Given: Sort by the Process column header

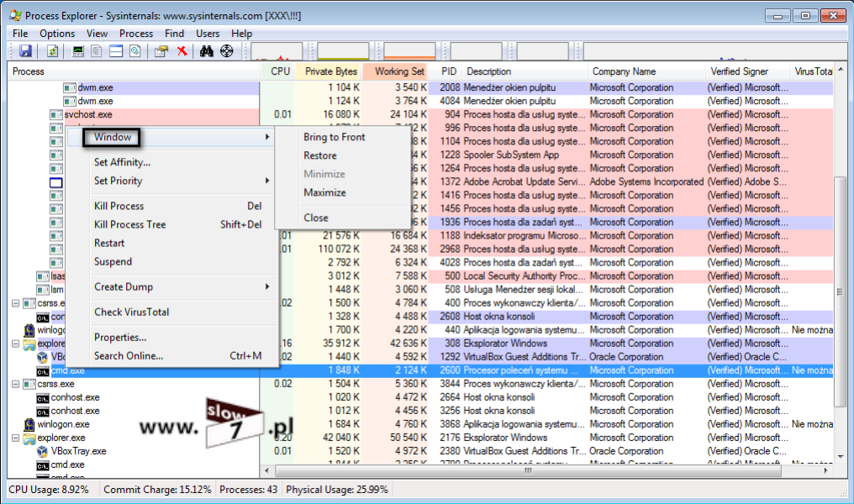Looking at the screenshot, I should point(134,71).
